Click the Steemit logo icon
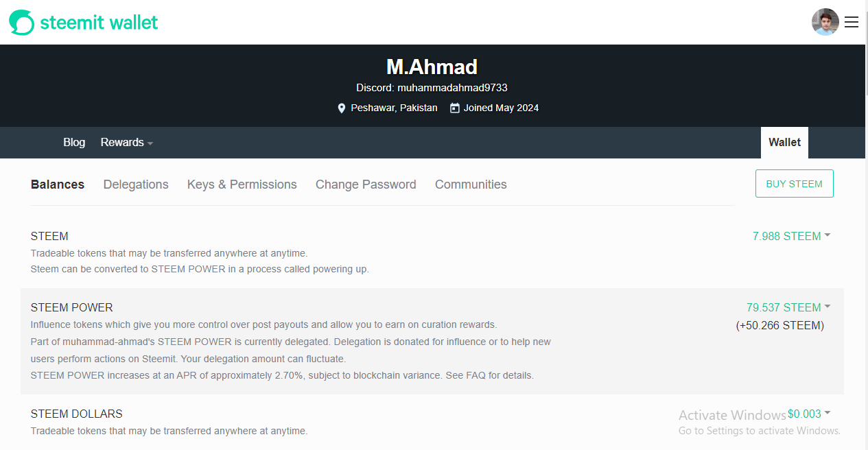 (21, 23)
